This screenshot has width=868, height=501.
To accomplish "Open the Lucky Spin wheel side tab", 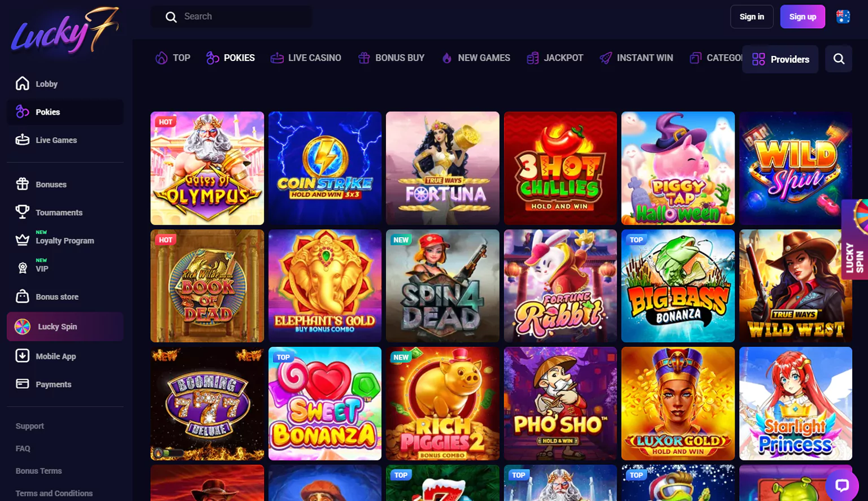I will pos(854,239).
